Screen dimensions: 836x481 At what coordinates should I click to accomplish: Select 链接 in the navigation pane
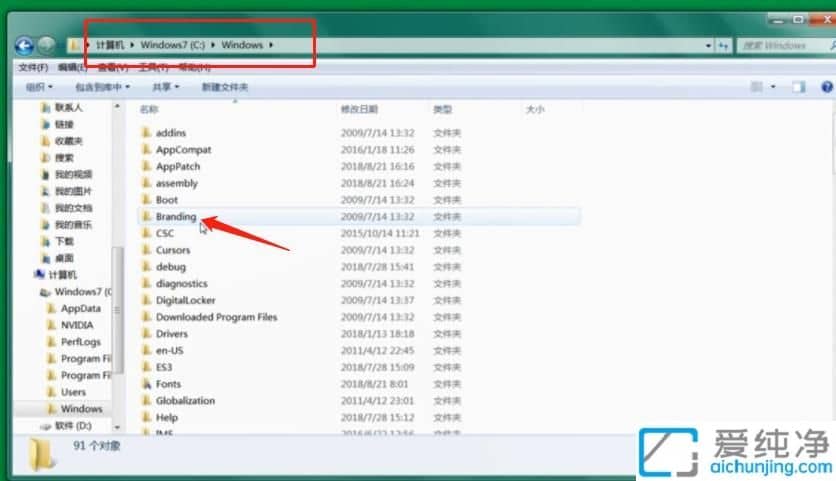[x=64, y=124]
